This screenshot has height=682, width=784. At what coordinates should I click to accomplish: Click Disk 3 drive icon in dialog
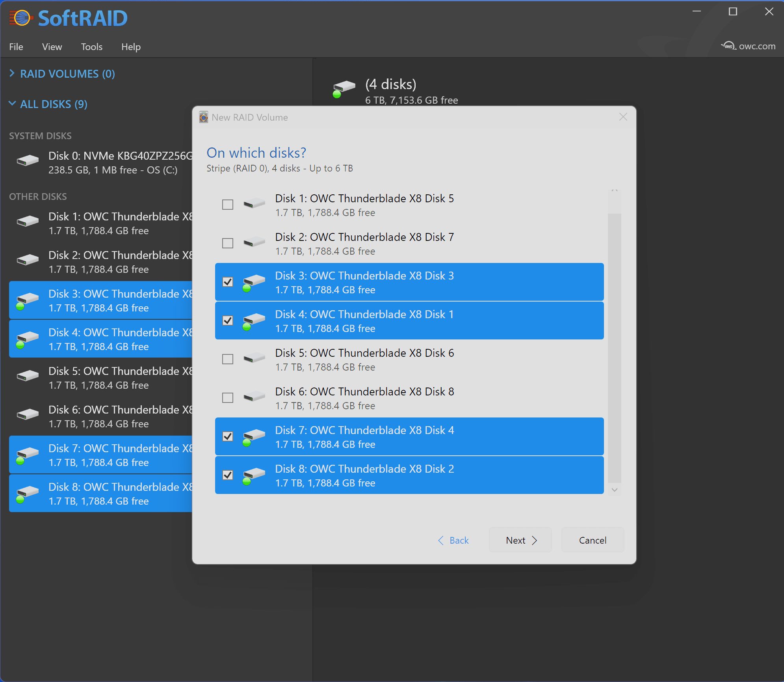pos(254,282)
